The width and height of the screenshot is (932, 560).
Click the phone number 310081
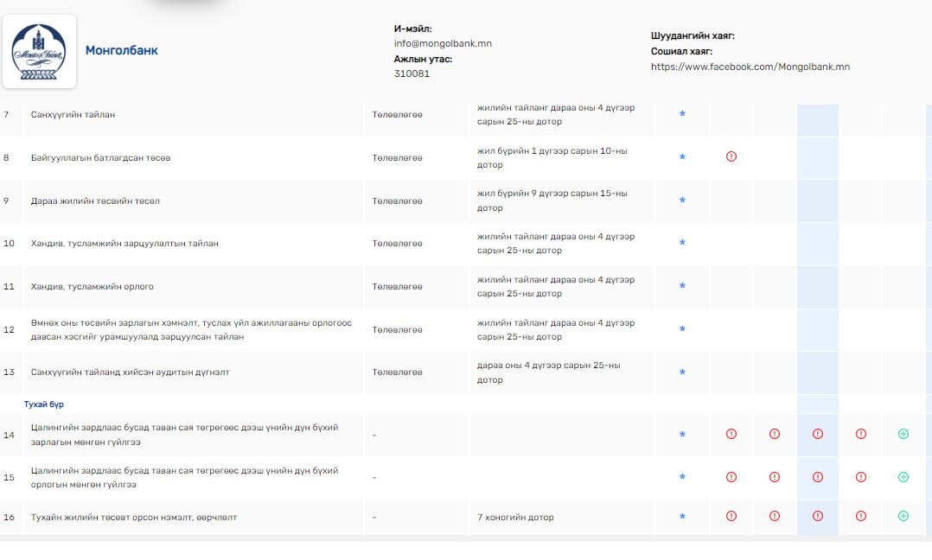pos(412,73)
